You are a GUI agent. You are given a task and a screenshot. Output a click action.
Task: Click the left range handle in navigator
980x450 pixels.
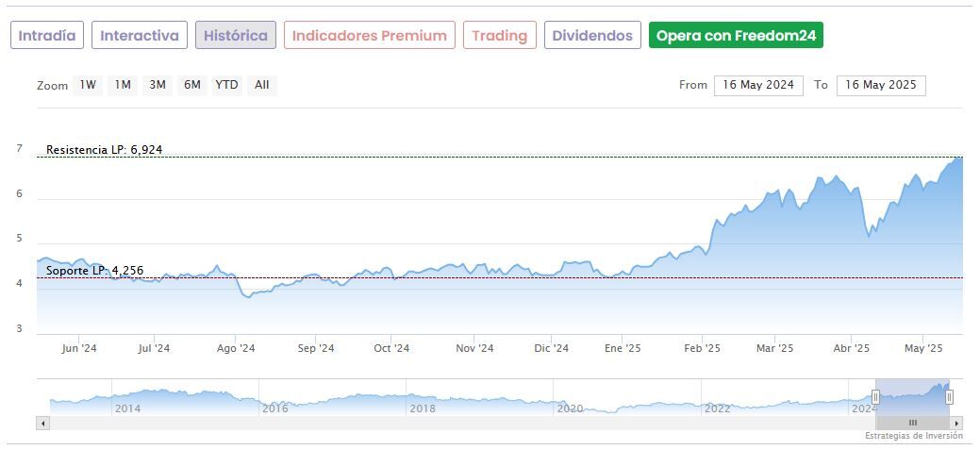click(x=875, y=397)
